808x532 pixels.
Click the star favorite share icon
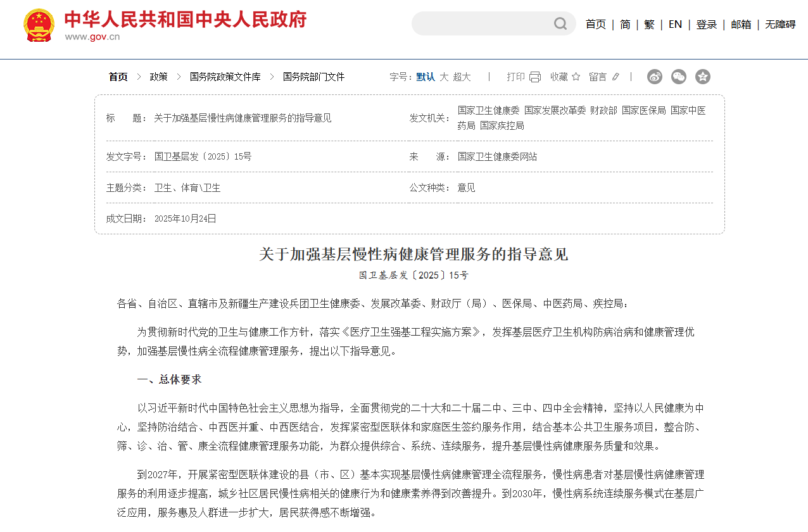[702, 77]
